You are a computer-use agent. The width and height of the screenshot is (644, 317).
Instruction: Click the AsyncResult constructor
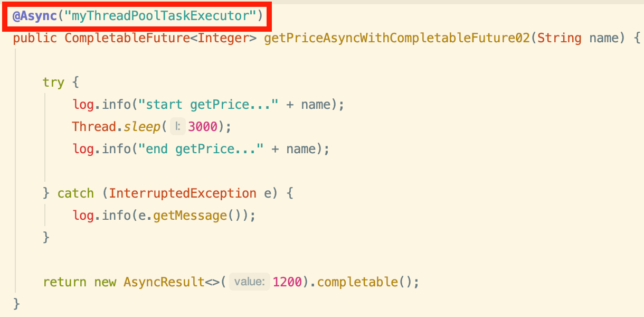(164, 282)
